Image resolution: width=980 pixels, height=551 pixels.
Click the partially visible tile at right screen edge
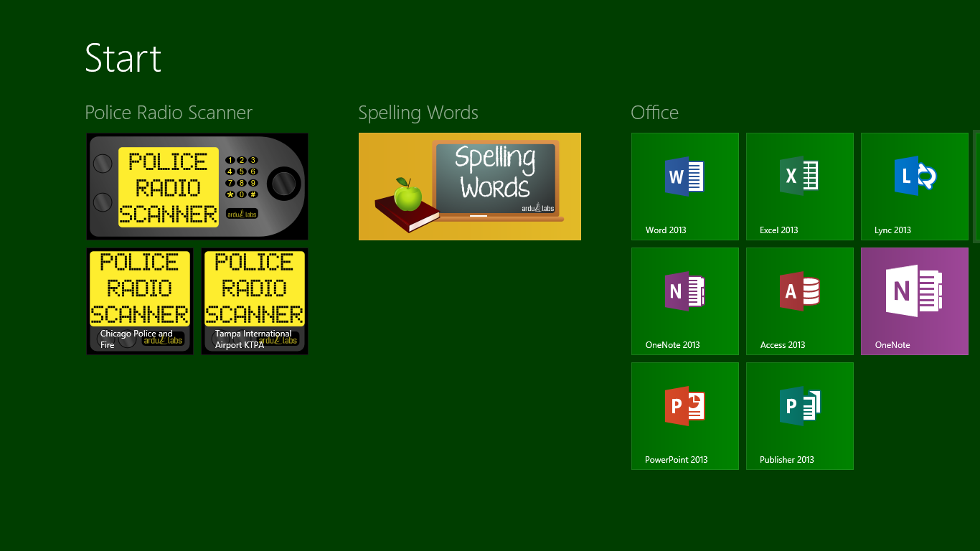pos(976,186)
